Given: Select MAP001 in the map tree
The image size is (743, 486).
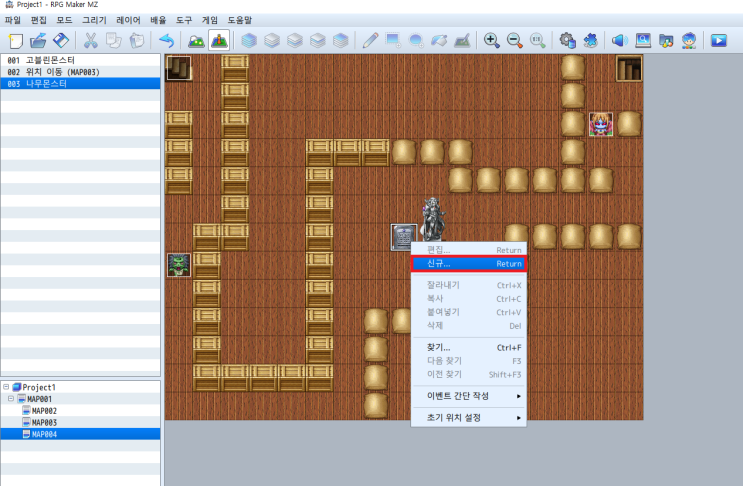Looking at the screenshot, I should [39, 399].
